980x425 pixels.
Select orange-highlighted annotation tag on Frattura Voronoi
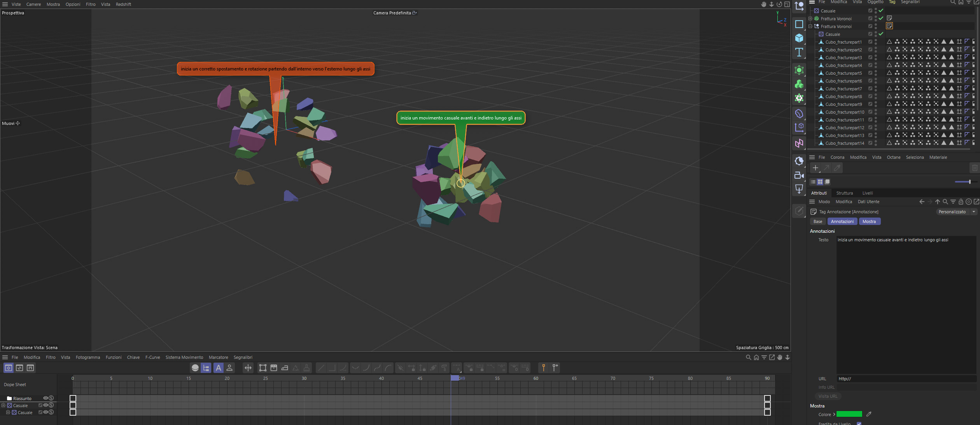889,26
